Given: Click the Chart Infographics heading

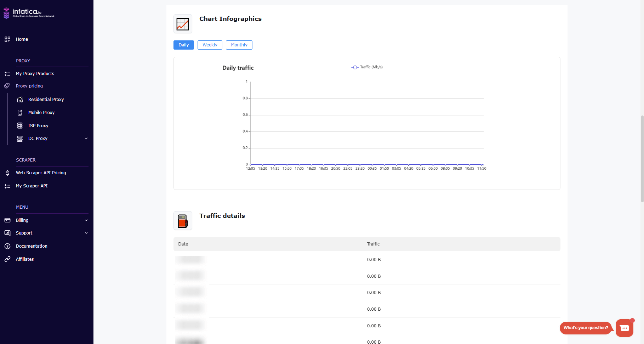Looking at the screenshot, I should (230, 19).
